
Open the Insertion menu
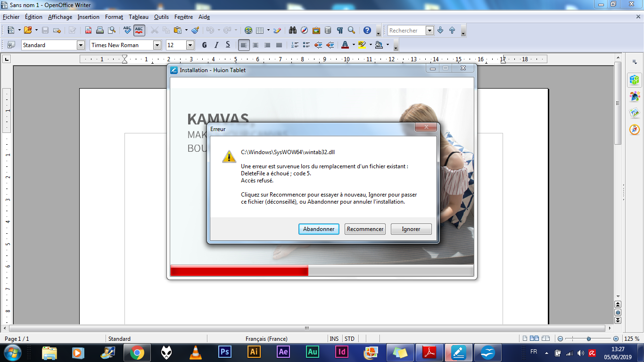click(x=89, y=17)
